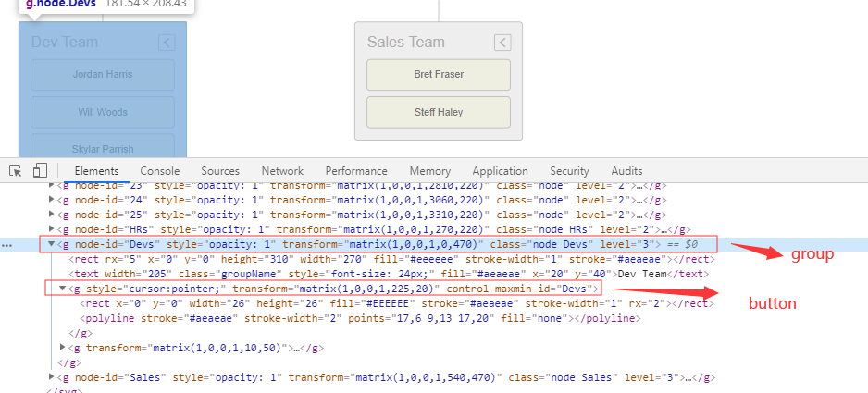This screenshot has height=393, width=868.
Task: Select the Will Woods node
Action: [103, 113]
